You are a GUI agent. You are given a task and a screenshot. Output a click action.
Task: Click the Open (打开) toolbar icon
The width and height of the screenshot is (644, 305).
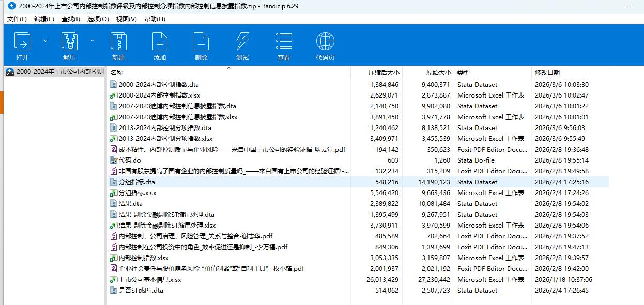click(22, 42)
